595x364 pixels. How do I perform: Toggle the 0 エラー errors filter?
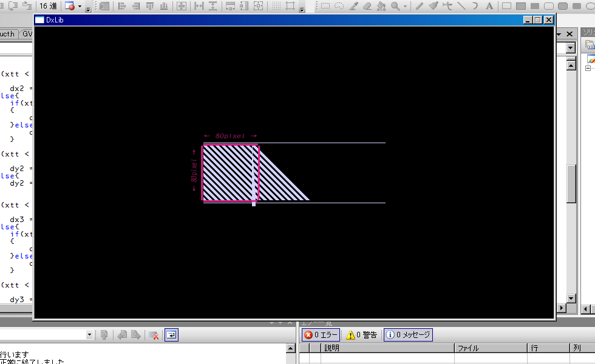pos(321,335)
